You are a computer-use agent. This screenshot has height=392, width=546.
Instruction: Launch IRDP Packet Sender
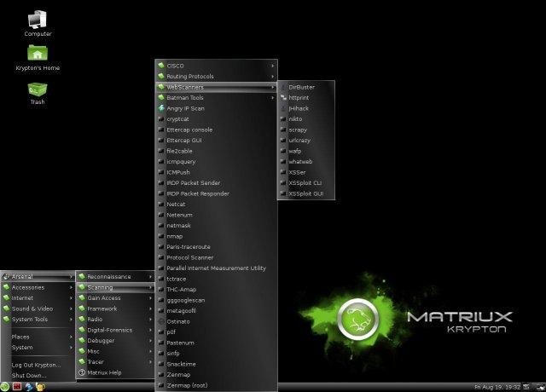click(x=216, y=183)
